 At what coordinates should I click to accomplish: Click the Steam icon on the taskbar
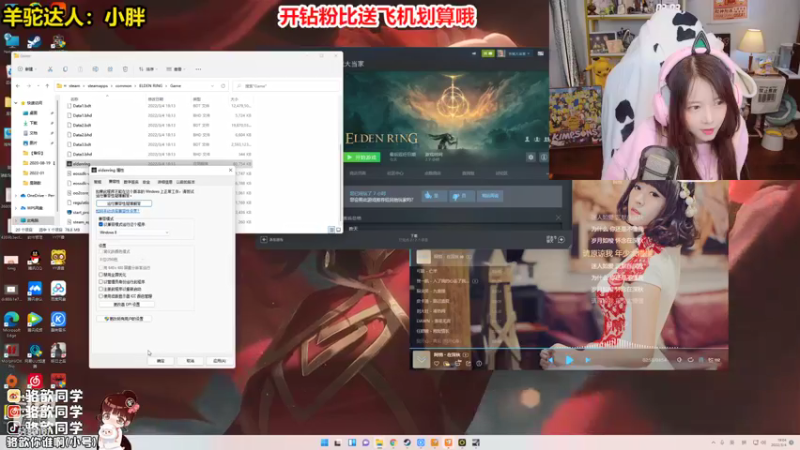pos(407,443)
